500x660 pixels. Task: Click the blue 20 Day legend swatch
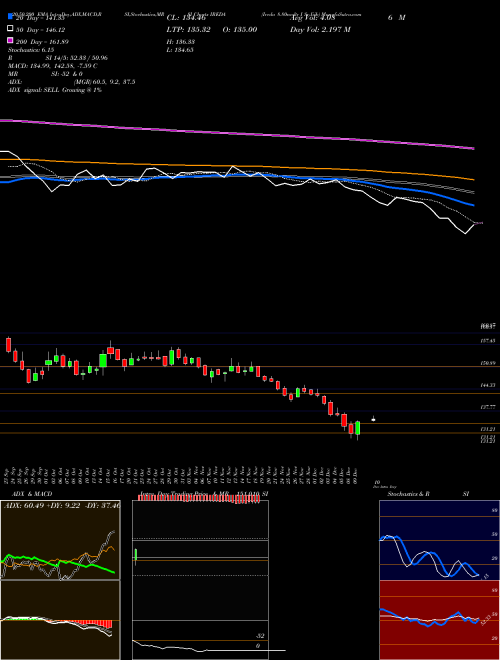pyautogui.click(x=10, y=17)
